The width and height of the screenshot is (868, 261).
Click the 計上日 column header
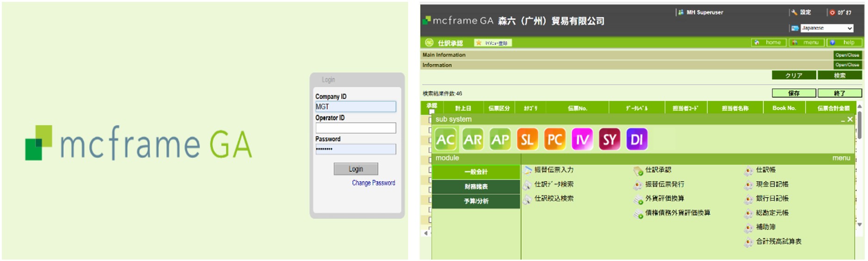463,108
